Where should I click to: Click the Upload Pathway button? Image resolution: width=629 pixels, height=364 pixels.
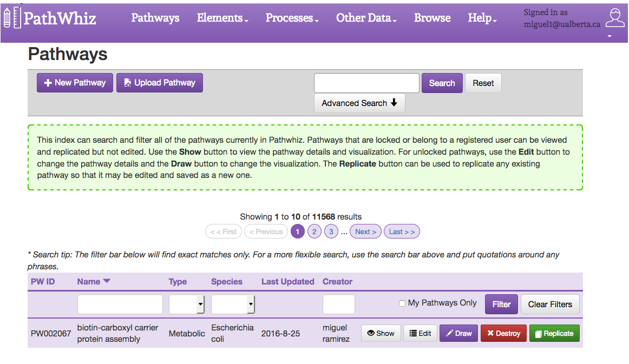160,83
